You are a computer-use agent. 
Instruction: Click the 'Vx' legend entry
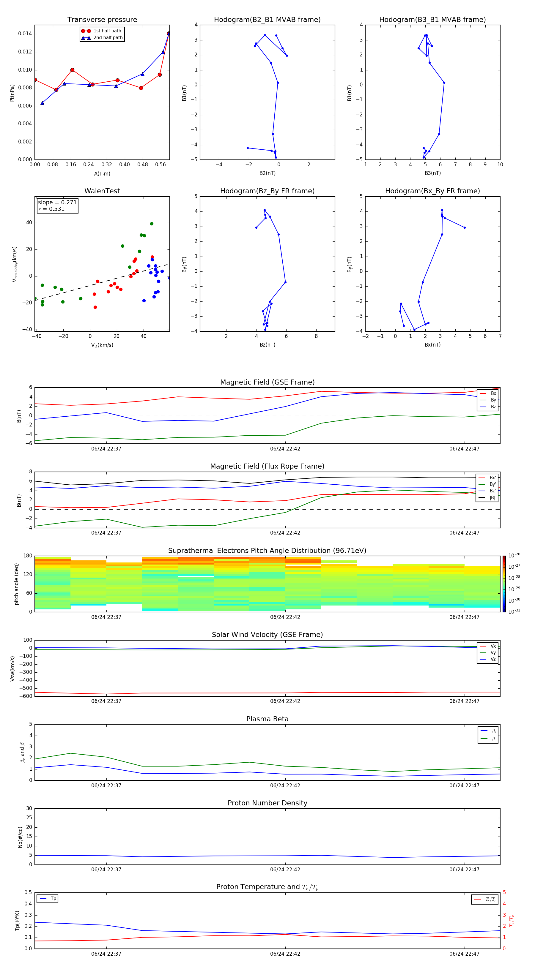coord(488,647)
